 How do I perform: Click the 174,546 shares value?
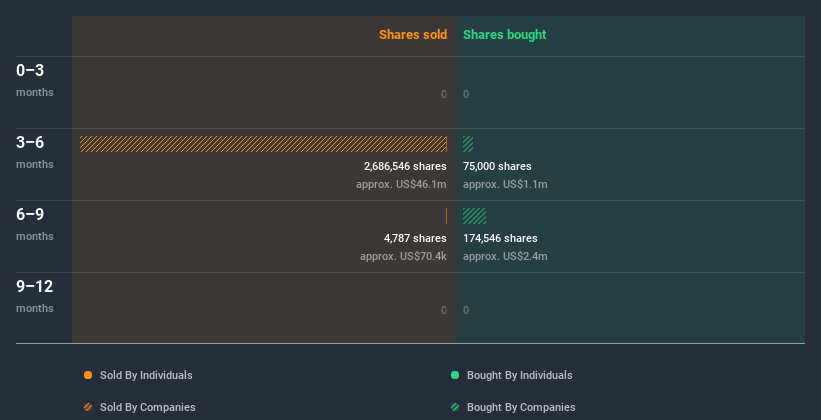pos(500,238)
